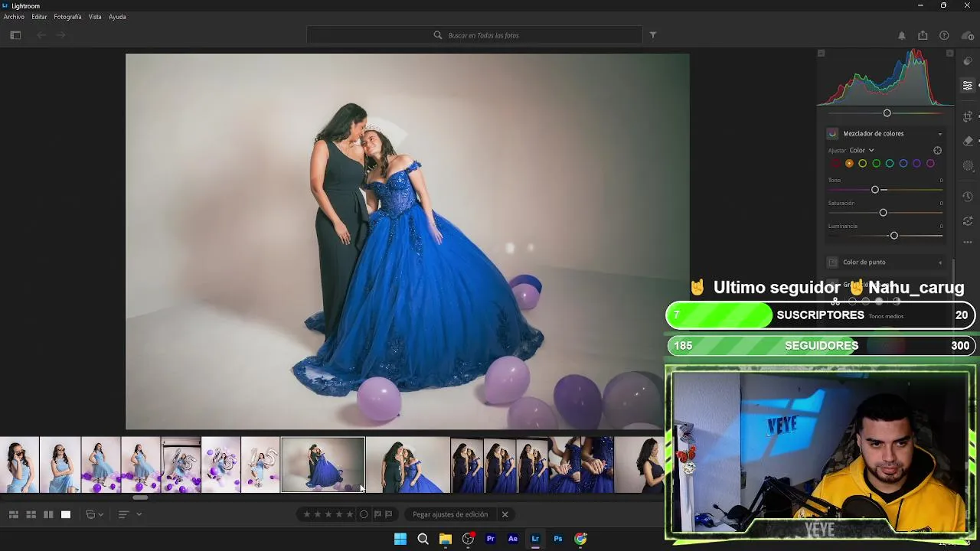Select the green color channel circle
The image size is (980, 551).
coord(877,164)
